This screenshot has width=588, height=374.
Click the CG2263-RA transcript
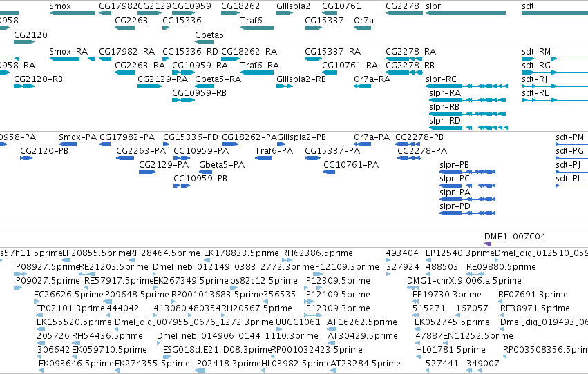125,72
